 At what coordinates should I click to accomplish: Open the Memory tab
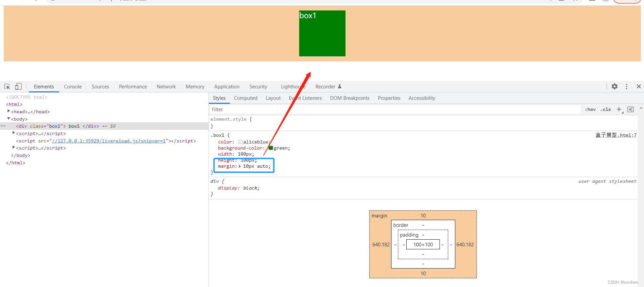(x=195, y=86)
